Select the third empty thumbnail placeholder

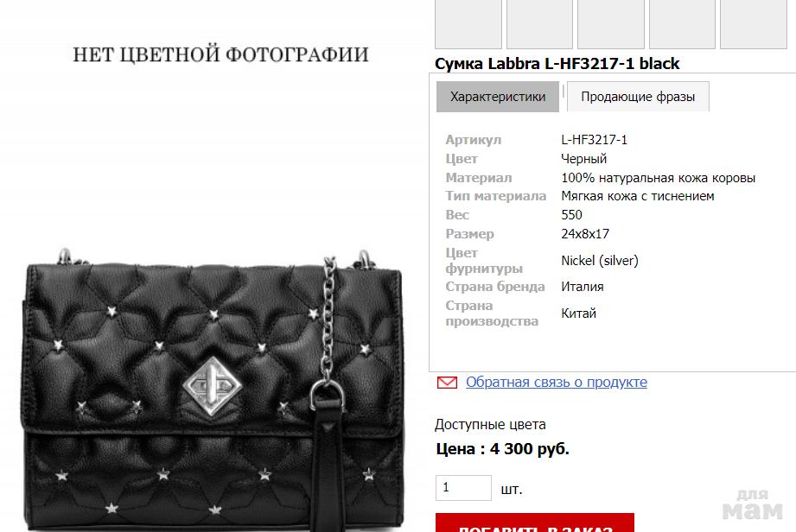[611, 24]
